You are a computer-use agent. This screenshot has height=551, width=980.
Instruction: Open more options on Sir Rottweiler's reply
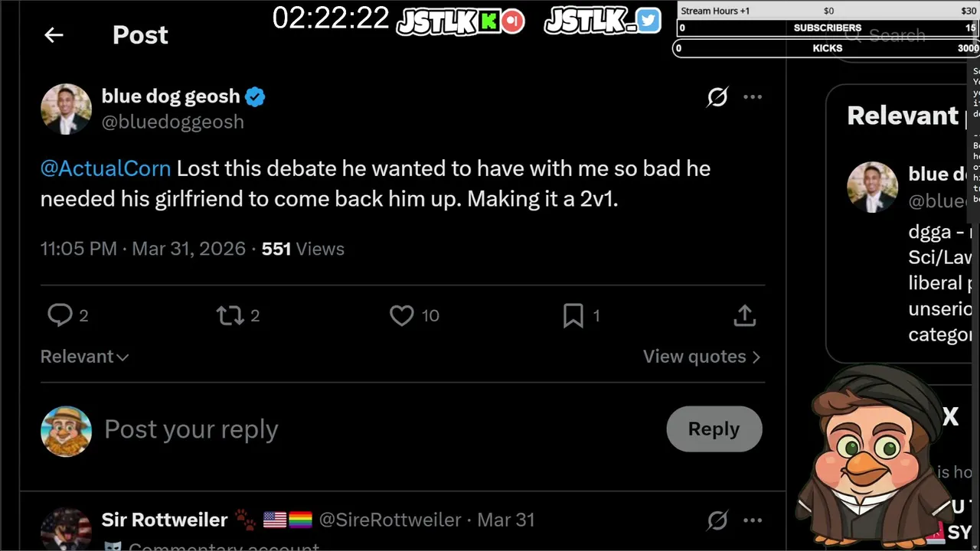point(753,520)
